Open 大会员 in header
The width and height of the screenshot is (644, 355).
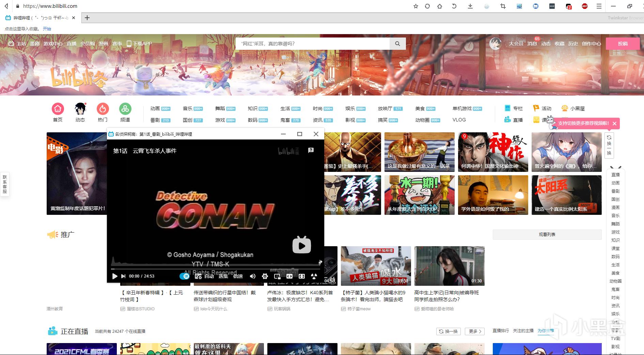(516, 44)
